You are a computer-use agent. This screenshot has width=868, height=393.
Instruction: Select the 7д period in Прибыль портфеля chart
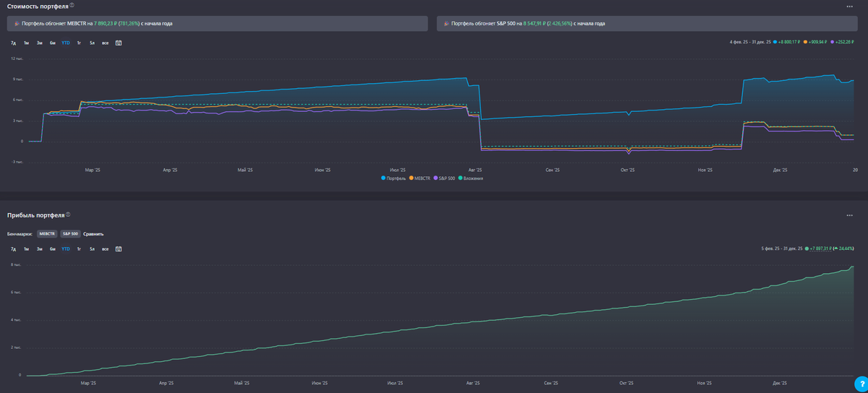(13, 249)
